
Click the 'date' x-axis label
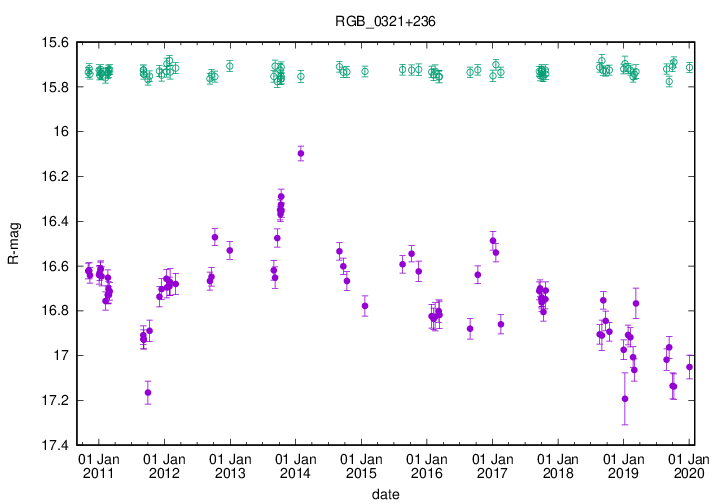(385, 494)
